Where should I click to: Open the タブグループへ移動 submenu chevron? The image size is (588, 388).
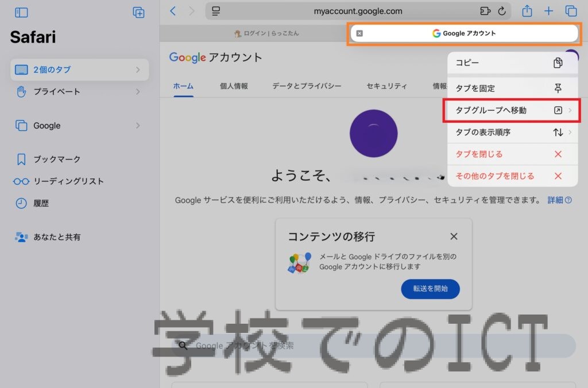click(x=570, y=110)
